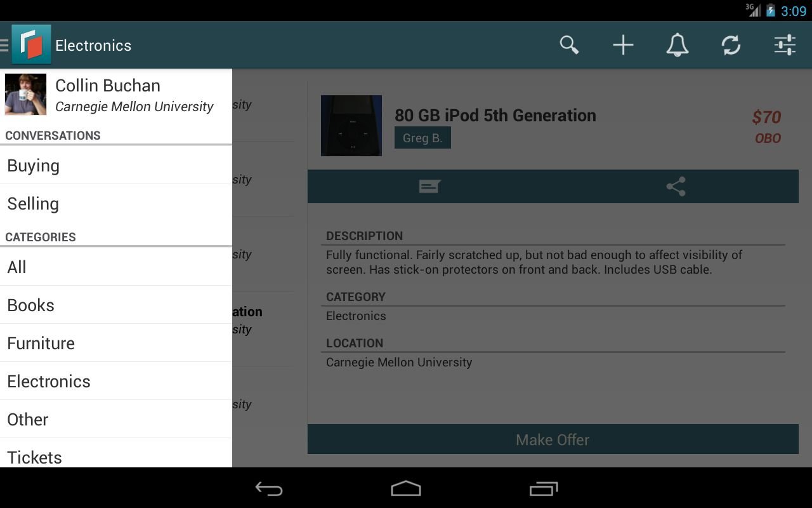Screen dimensions: 812x508
Task: Tap the 80 GB iPod 5th Generation title
Action: tap(495, 115)
